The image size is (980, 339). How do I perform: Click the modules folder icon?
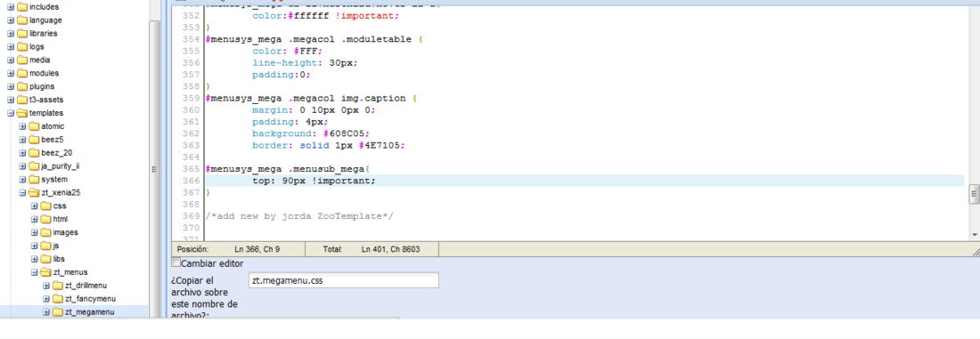tap(22, 73)
